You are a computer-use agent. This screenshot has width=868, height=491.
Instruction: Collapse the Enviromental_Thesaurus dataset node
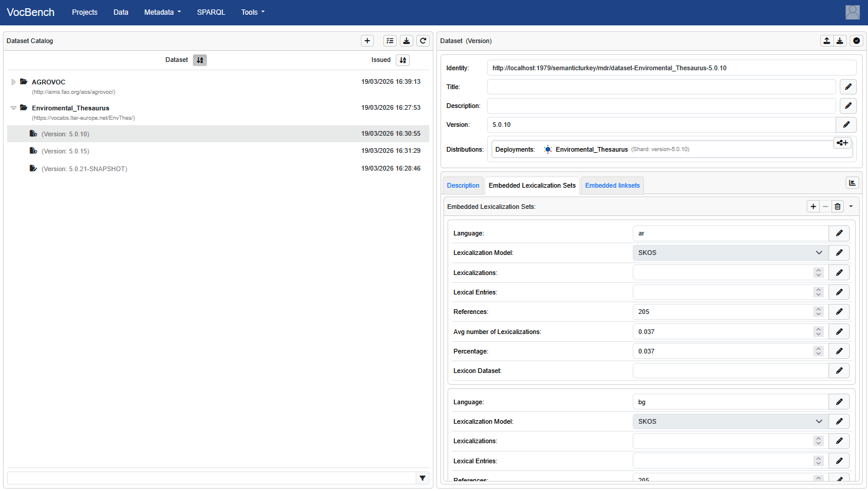(14, 108)
